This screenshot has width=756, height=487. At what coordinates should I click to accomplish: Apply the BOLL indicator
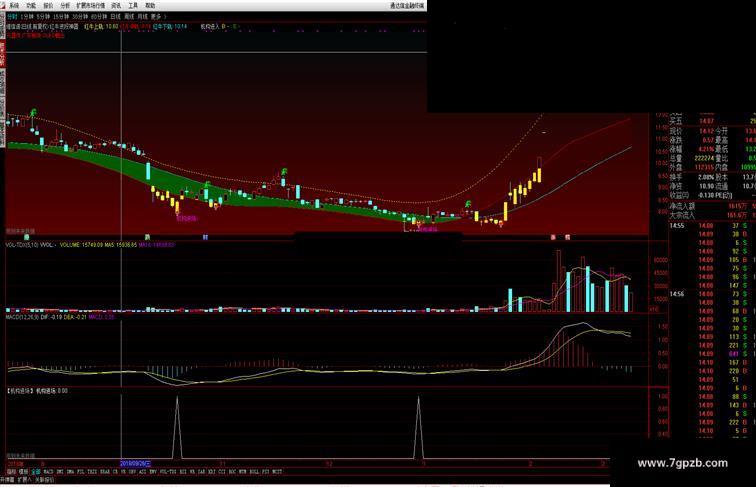pos(254,472)
